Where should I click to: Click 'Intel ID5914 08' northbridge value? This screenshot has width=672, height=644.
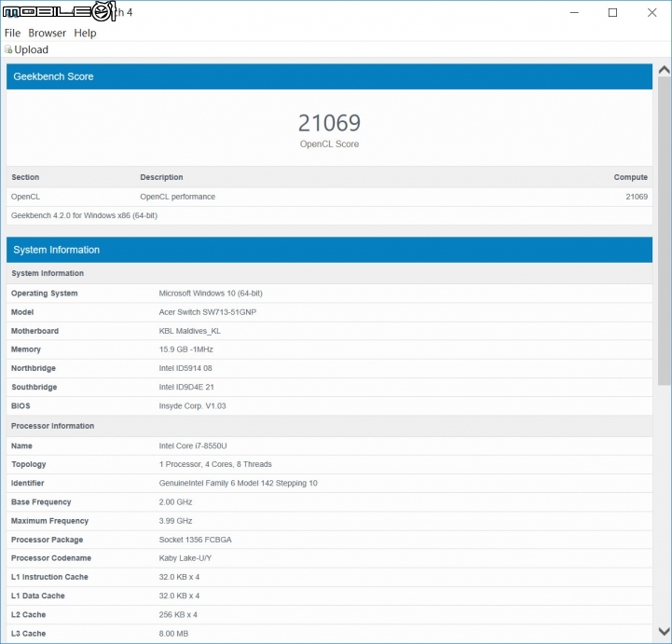(x=185, y=368)
